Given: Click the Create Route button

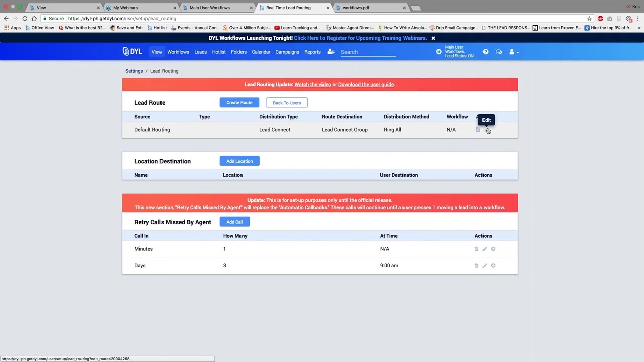Looking at the screenshot, I should 239,103.
